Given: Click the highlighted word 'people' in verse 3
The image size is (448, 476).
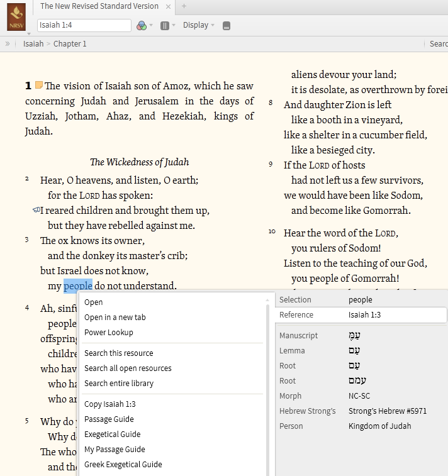Looking at the screenshot, I should (78, 286).
